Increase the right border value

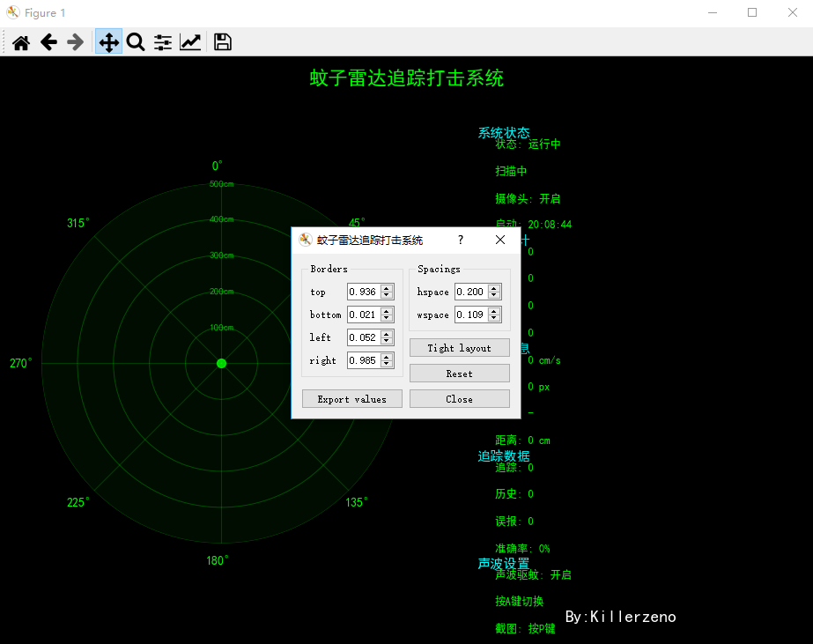(388, 357)
